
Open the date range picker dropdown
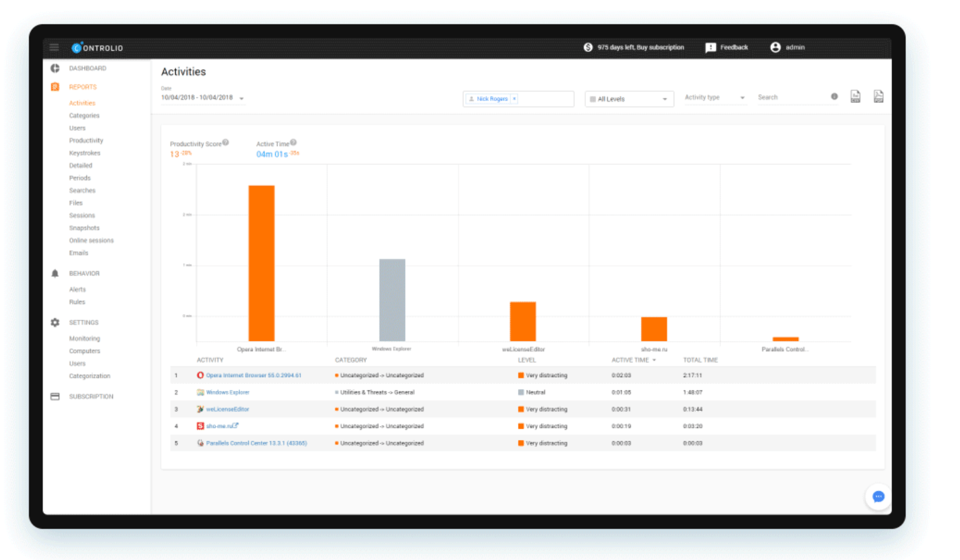tap(243, 99)
